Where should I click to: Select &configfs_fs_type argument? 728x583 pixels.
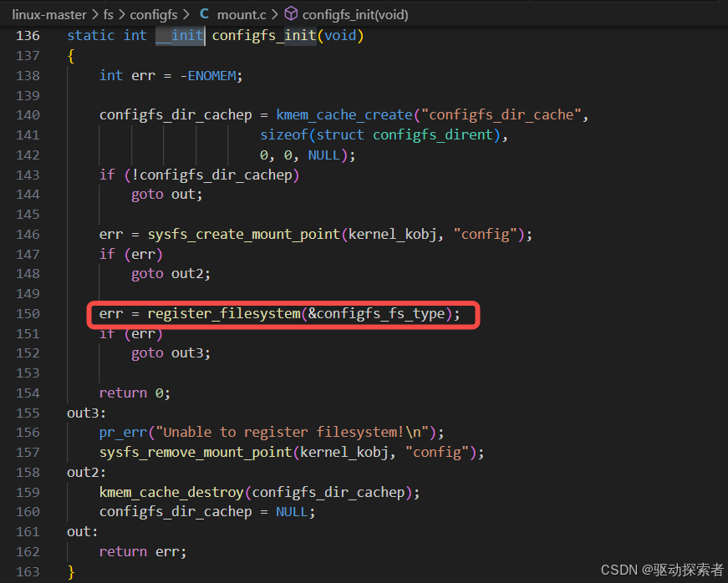pyautogui.click(x=376, y=314)
